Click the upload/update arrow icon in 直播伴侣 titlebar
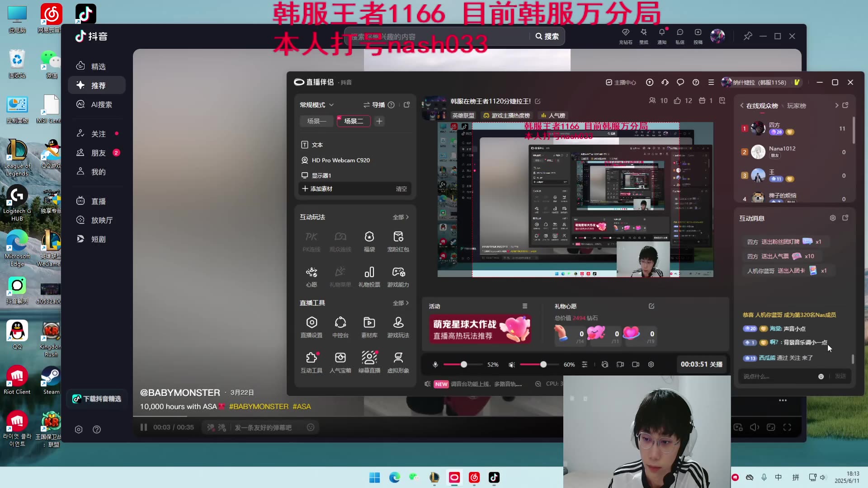868x488 pixels. [650, 82]
